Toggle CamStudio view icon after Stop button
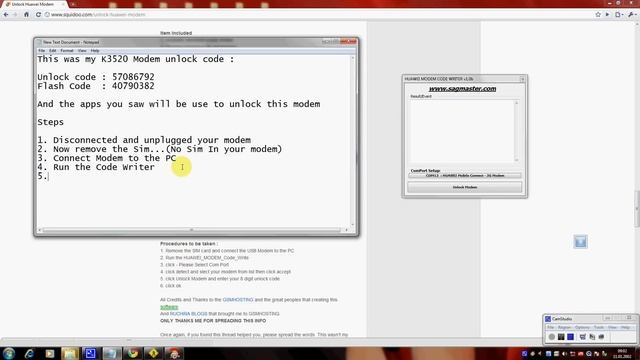The image size is (640, 360). coord(582,337)
